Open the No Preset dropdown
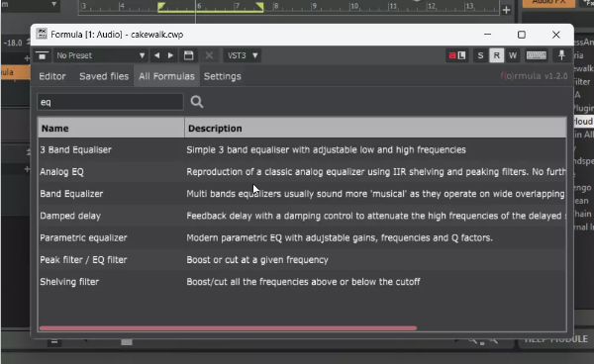This screenshot has width=594, height=364. [100, 55]
